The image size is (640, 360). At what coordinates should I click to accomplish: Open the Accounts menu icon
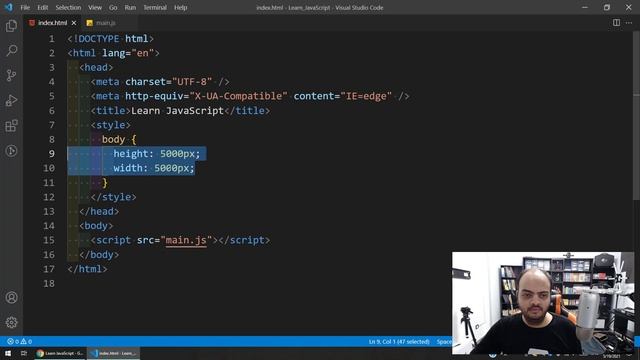(x=11, y=298)
